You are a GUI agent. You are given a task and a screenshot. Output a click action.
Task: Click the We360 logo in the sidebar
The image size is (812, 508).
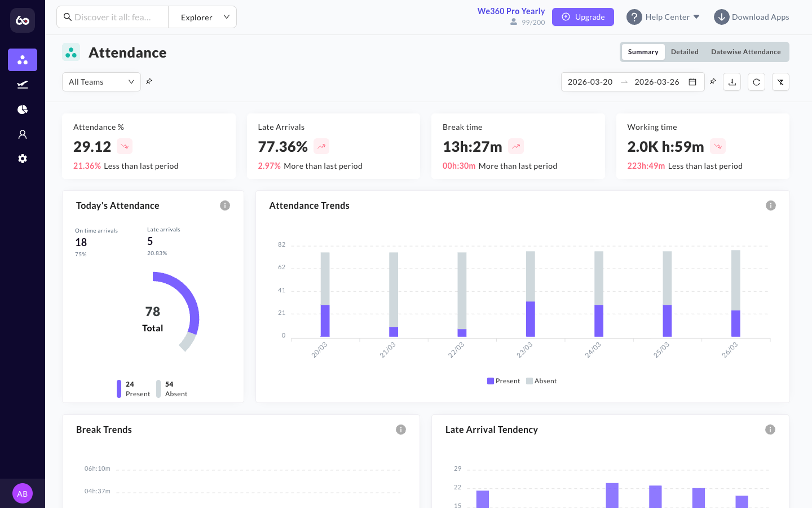23,20
